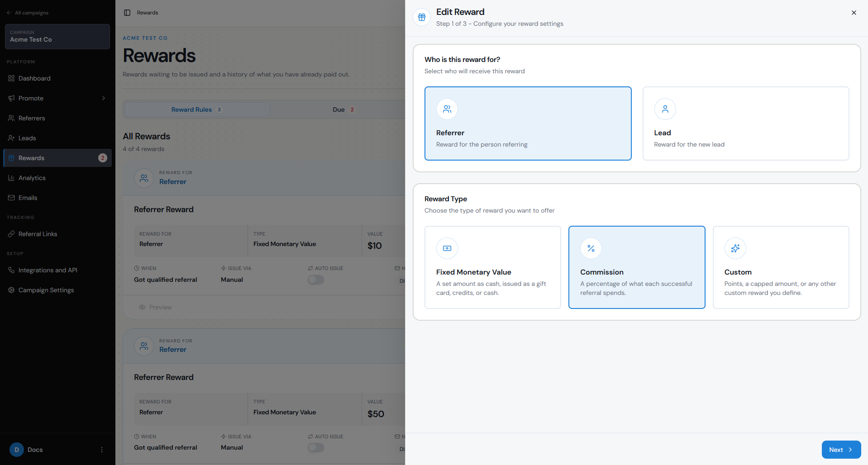Click the Next button
868x465 pixels.
click(x=841, y=450)
